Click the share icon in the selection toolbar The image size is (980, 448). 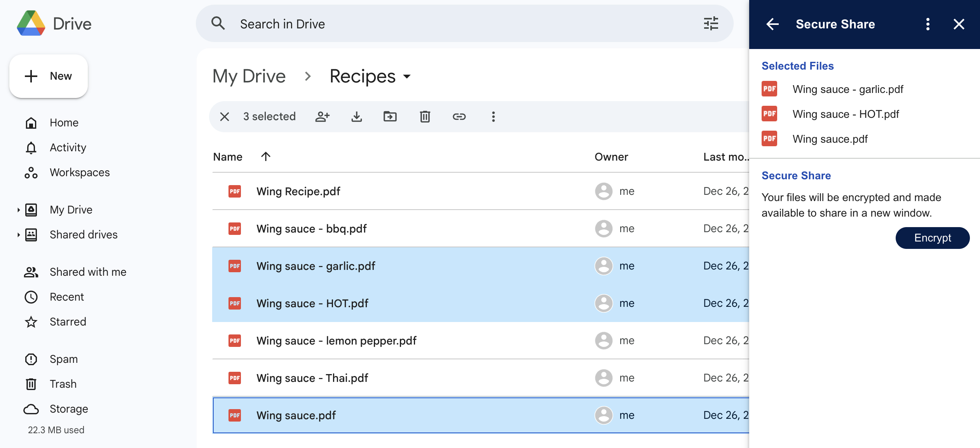point(322,116)
